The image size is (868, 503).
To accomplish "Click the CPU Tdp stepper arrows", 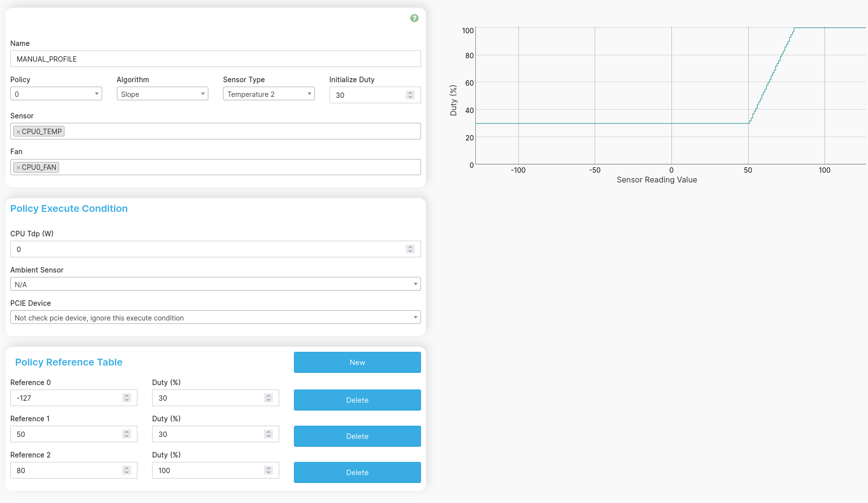I will pos(410,249).
